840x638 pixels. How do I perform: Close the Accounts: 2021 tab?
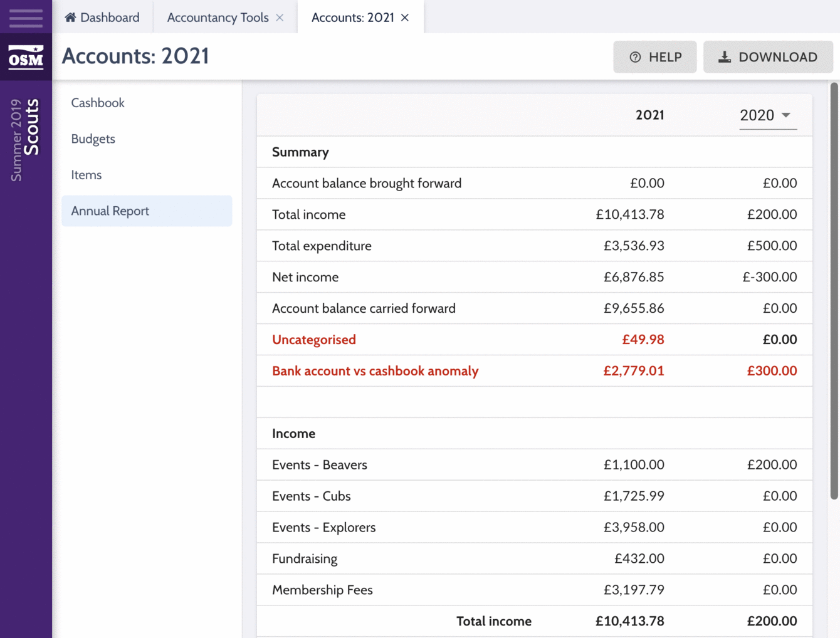[x=406, y=18]
